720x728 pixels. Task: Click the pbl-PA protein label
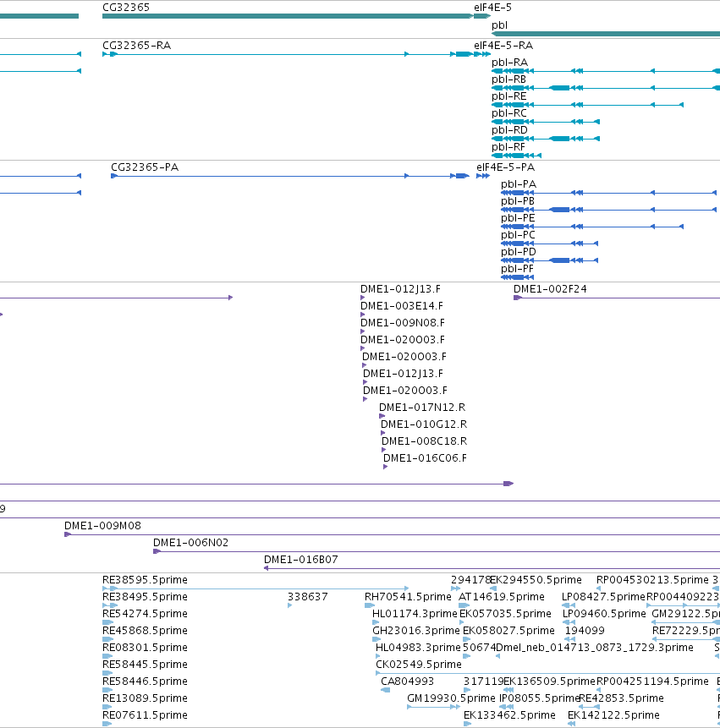coord(519,184)
